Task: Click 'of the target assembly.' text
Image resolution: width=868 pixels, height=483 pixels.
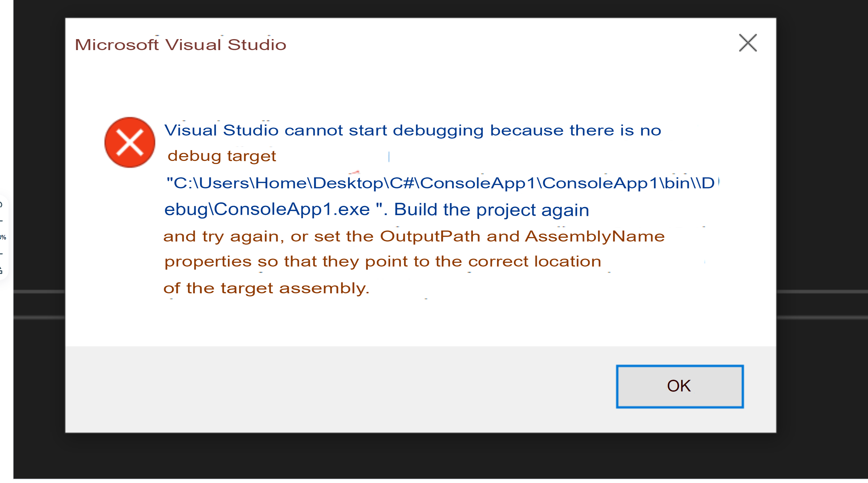Action: coord(266,288)
